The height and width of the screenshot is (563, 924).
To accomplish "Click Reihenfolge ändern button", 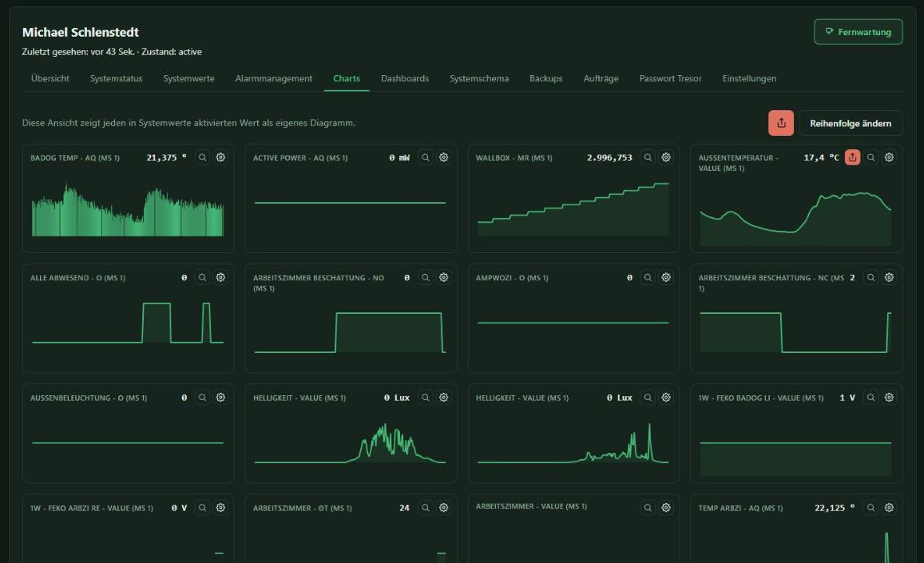I will 851,123.
